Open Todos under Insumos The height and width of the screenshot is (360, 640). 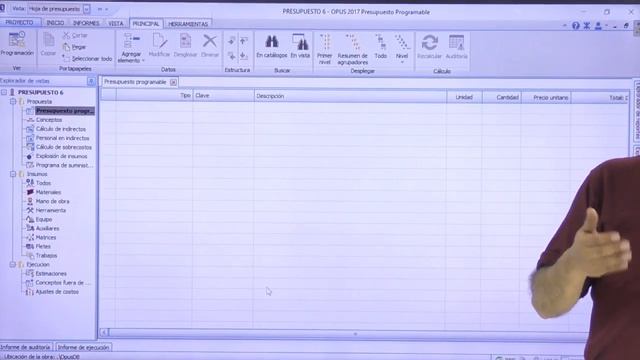(x=43, y=183)
